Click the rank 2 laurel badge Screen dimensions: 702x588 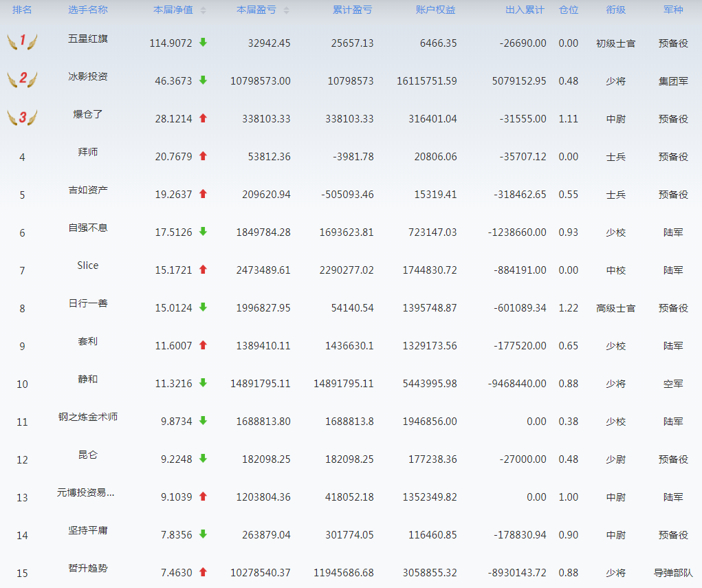(22, 79)
